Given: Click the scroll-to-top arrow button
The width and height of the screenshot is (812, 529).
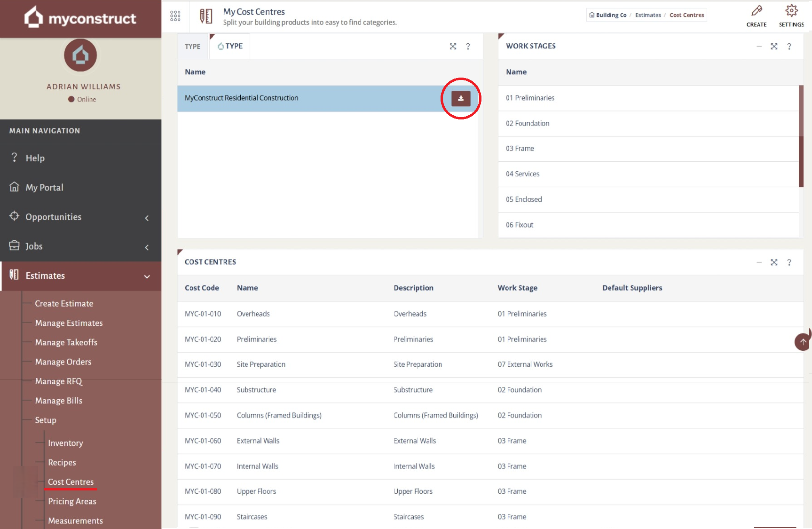Looking at the screenshot, I should pyautogui.click(x=802, y=342).
